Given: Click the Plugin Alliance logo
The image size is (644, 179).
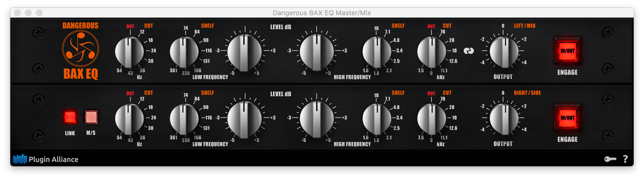Looking at the screenshot, I should tap(46, 159).
